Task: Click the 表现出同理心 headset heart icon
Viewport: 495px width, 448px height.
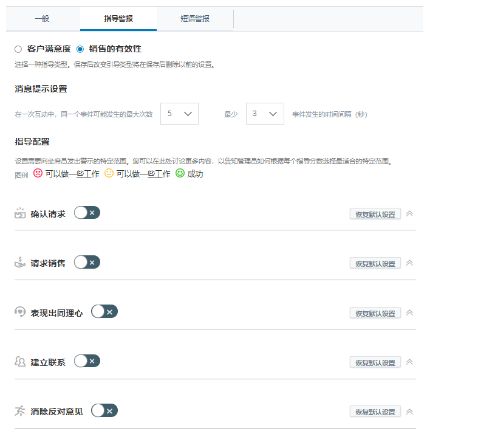Action: [x=20, y=312]
